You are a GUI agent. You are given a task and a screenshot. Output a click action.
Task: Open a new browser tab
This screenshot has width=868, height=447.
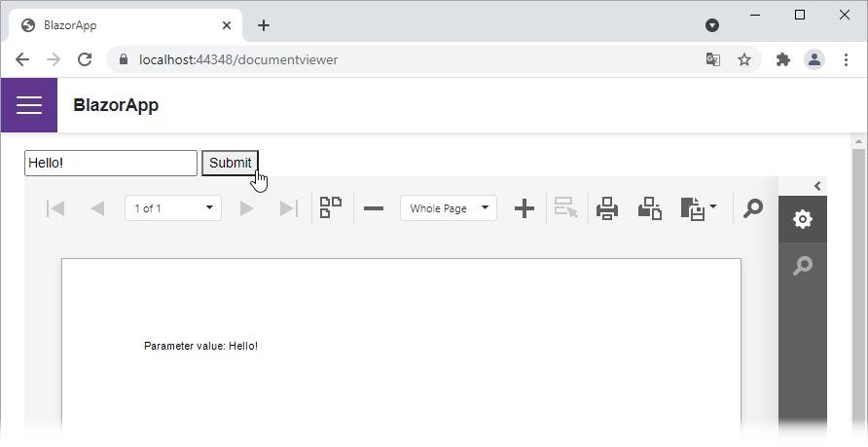(264, 25)
